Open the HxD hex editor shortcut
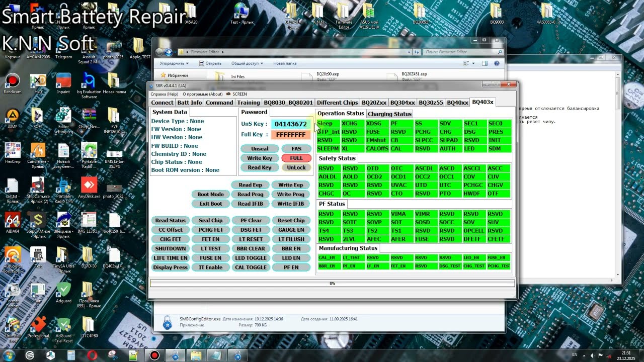The height and width of the screenshot is (362, 644). (x=38, y=83)
